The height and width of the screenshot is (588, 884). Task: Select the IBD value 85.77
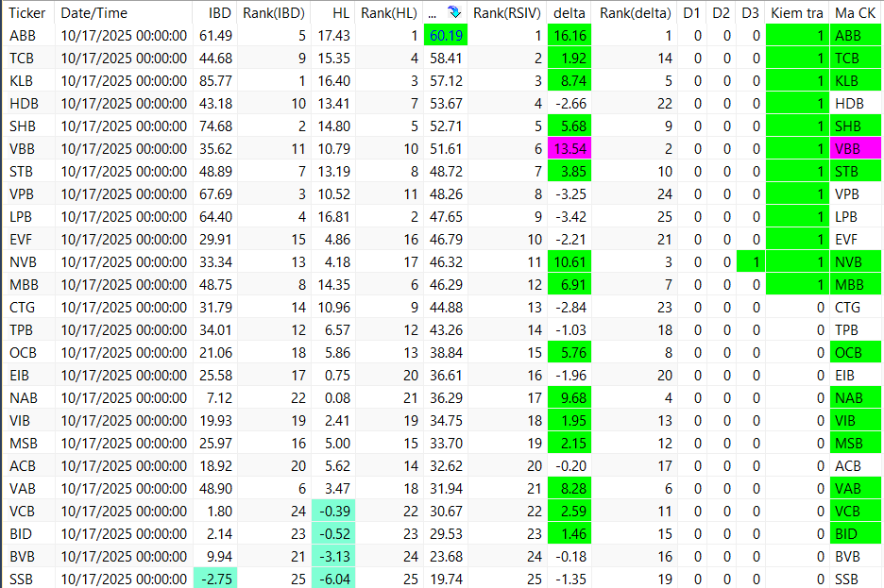215,80
